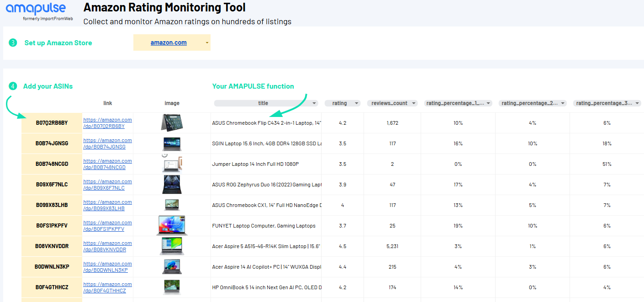This screenshot has width=644, height=302.
Task: Click the Jumper Laptop product image
Action: 172,164
